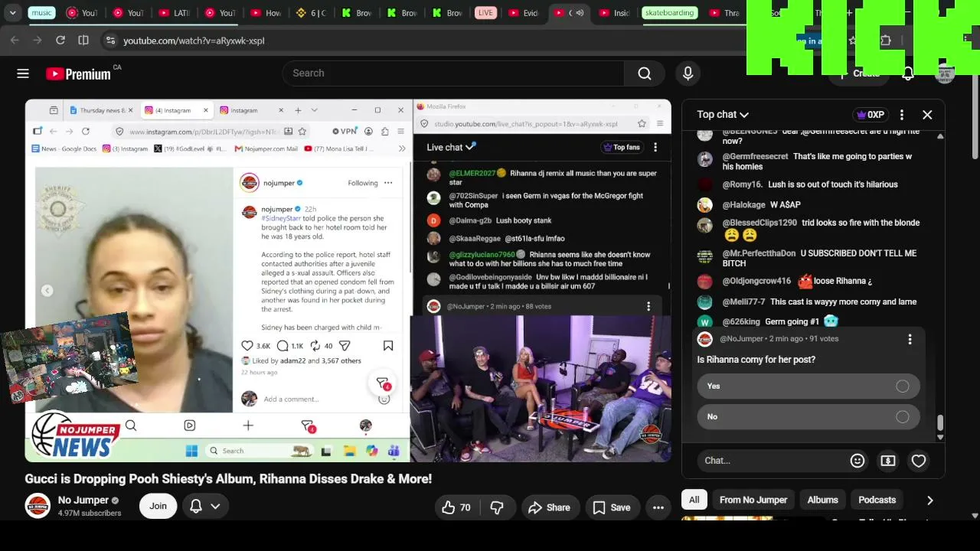Reload the YouTube page

click(60, 41)
